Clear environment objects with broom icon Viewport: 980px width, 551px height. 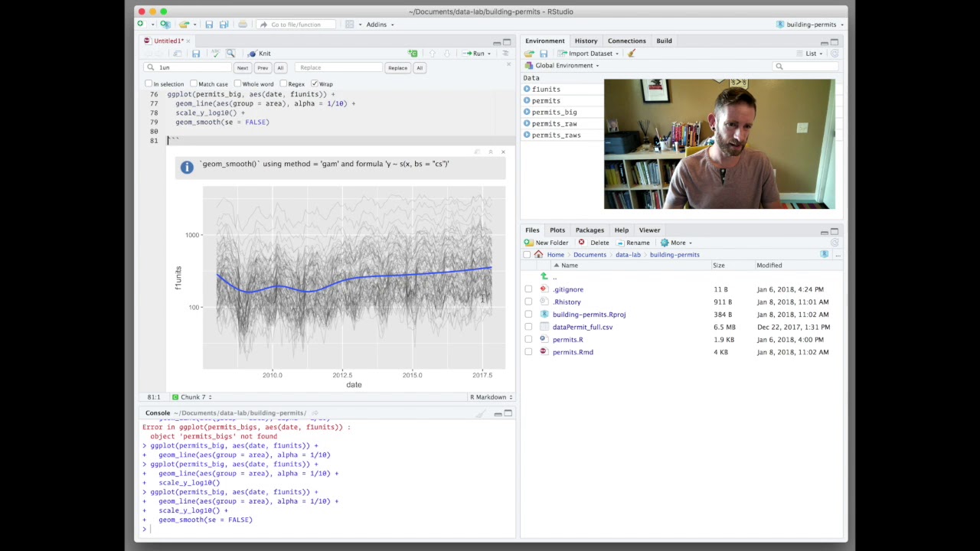(x=632, y=54)
